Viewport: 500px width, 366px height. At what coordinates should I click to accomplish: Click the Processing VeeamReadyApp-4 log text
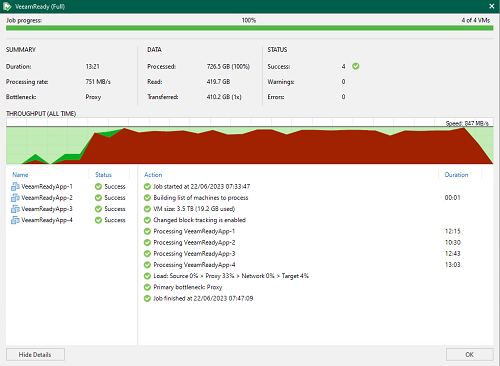click(194, 265)
